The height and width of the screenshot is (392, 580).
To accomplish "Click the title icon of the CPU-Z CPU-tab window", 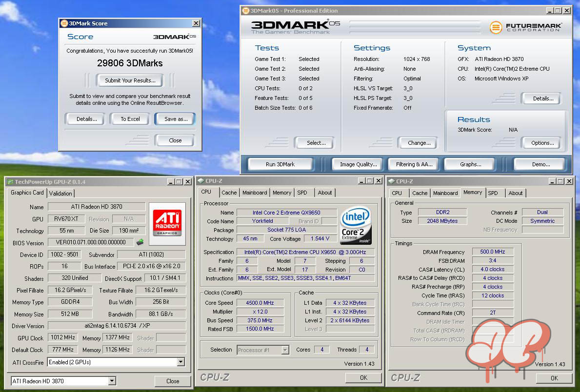I will [x=201, y=181].
